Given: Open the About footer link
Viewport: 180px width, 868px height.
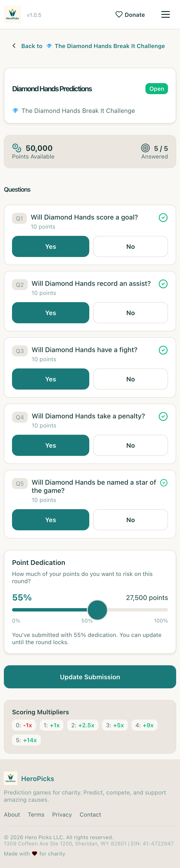Looking at the screenshot, I should pyautogui.click(x=12, y=814).
